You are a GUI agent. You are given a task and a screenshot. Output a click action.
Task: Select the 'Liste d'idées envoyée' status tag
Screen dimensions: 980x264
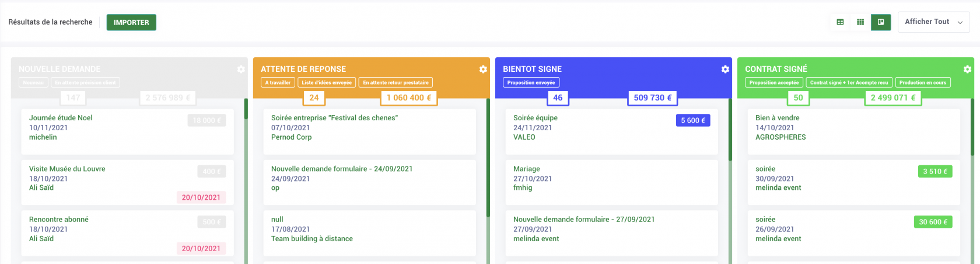pos(327,83)
